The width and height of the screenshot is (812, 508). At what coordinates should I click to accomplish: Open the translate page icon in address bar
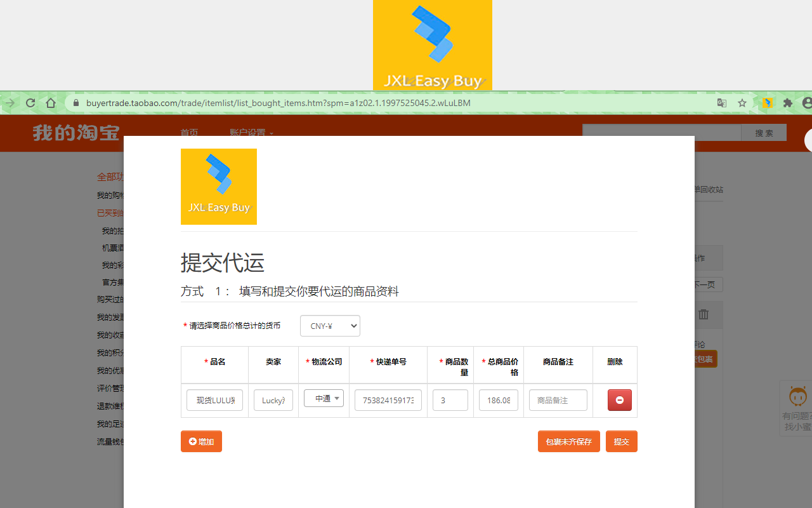tap(722, 103)
